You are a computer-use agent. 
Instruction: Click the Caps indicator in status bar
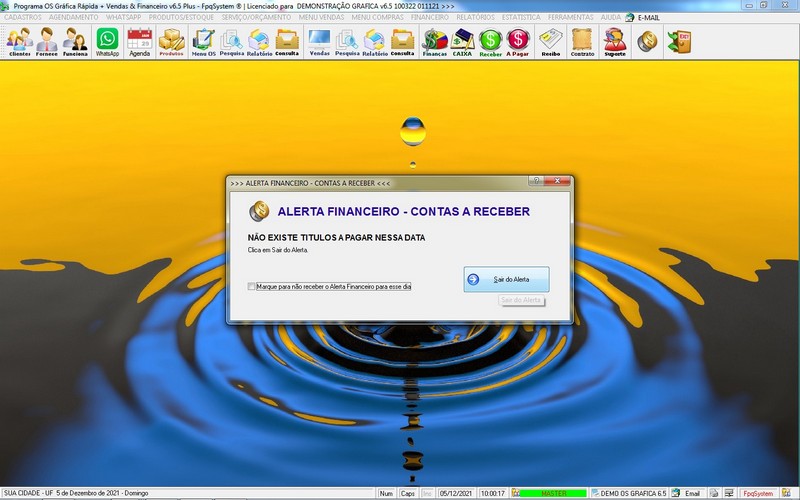[x=407, y=493]
